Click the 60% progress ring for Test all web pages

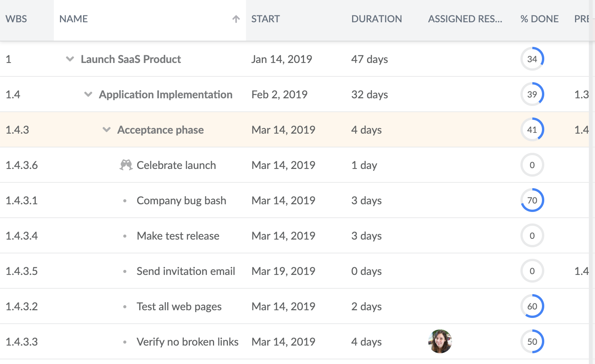click(x=532, y=306)
